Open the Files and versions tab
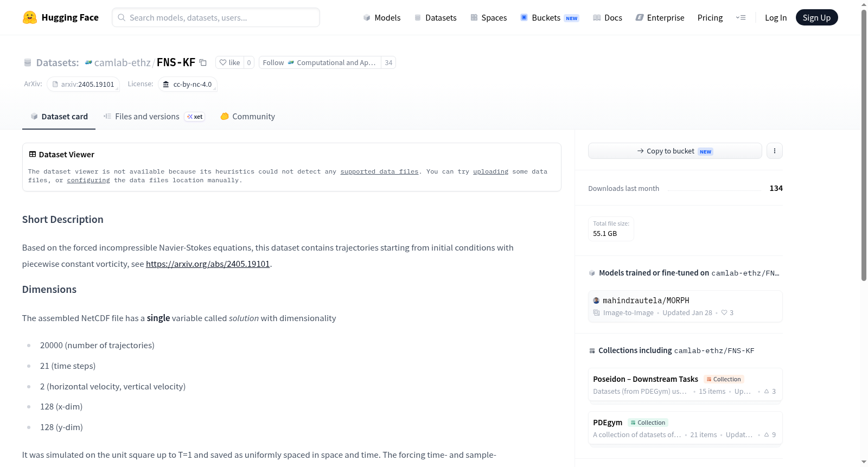 (x=154, y=116)
